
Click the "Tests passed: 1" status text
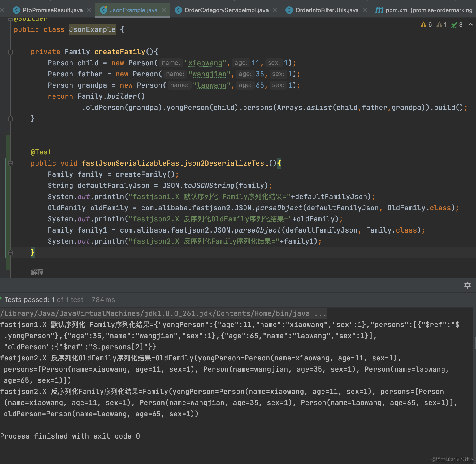coord(29,300)
